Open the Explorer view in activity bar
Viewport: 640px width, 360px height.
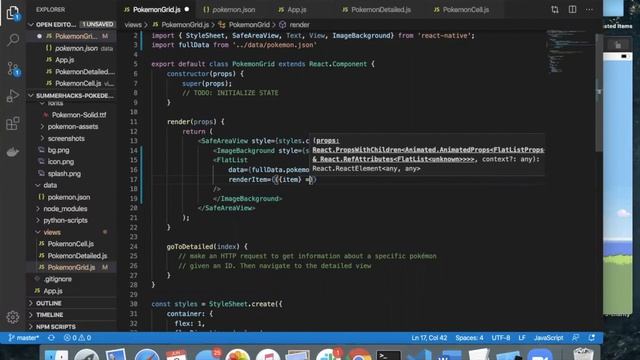(13, 13)
